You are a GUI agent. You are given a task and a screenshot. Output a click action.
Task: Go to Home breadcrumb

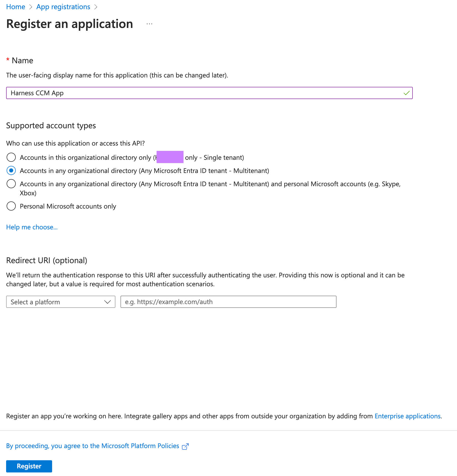pyautogui.click(x=16, y=7)
